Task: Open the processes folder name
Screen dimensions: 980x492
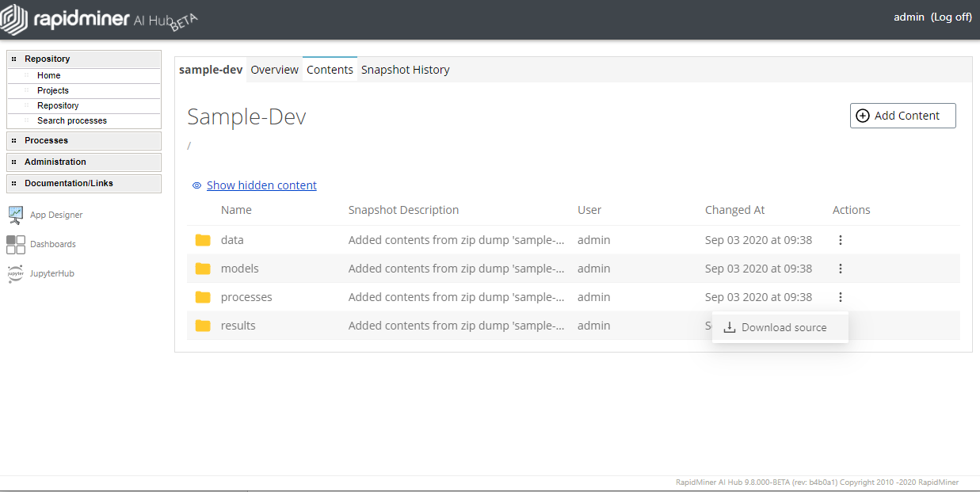Action: [246, 297]
